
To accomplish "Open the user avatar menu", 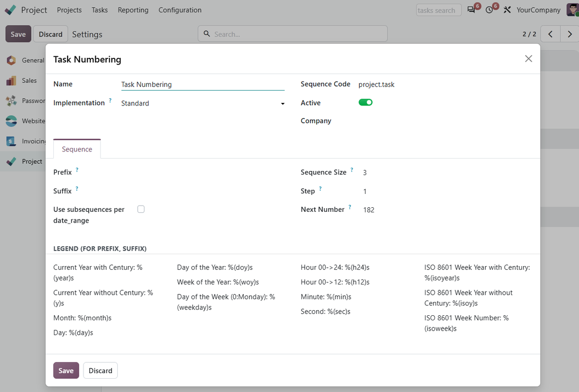I will [x=572, y=10].
